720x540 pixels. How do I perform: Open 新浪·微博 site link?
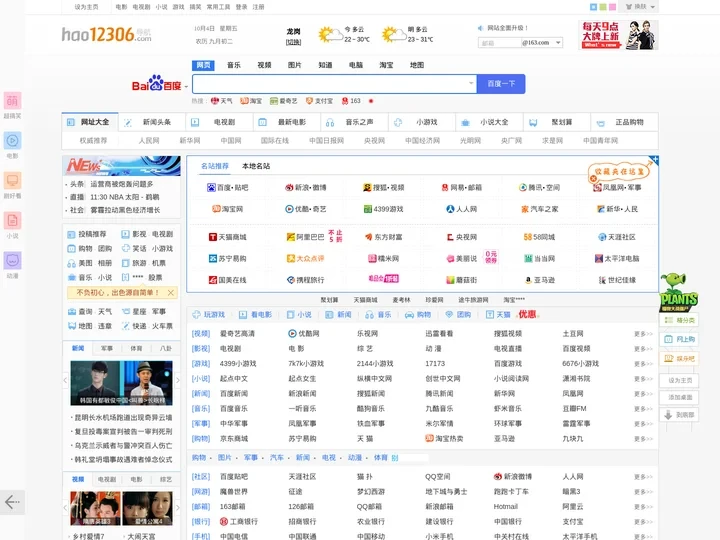click(305, 187)
